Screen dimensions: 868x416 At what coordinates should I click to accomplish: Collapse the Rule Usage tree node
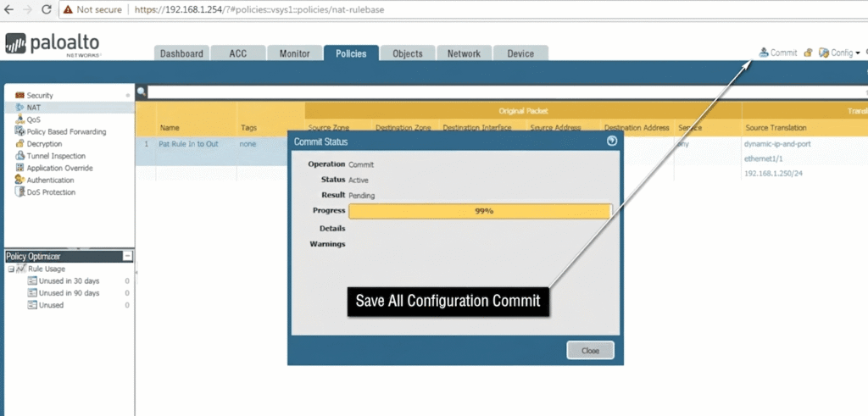(11, 269)
